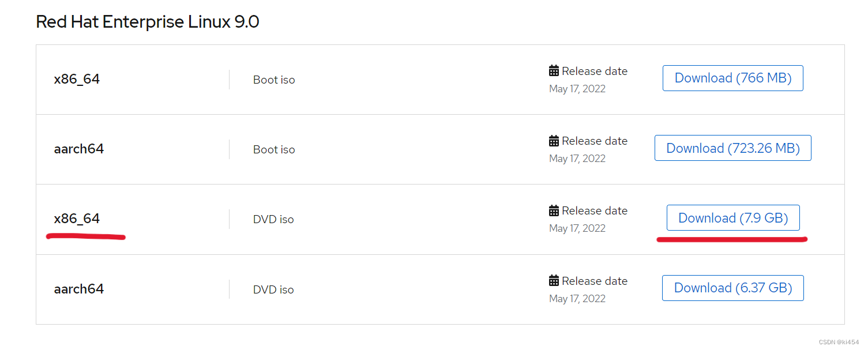Click the Red Hat Enterprise Linux 9.0 heading

click(x=148, y=21)
